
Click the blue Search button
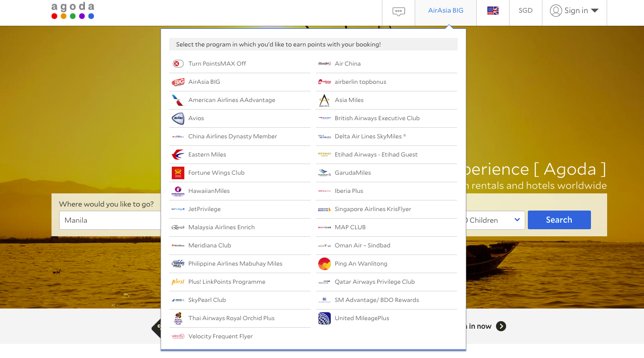[559, 220]
